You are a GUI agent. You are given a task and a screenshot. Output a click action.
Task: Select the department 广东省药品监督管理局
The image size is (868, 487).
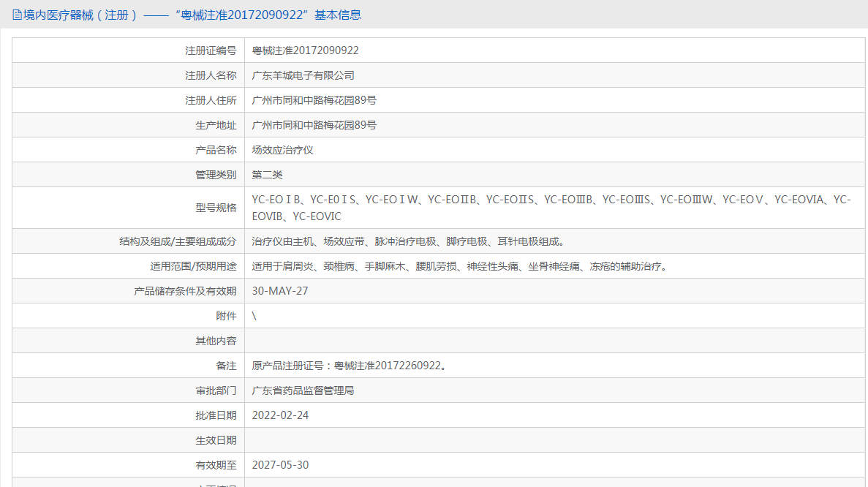(x=303, y=390)
